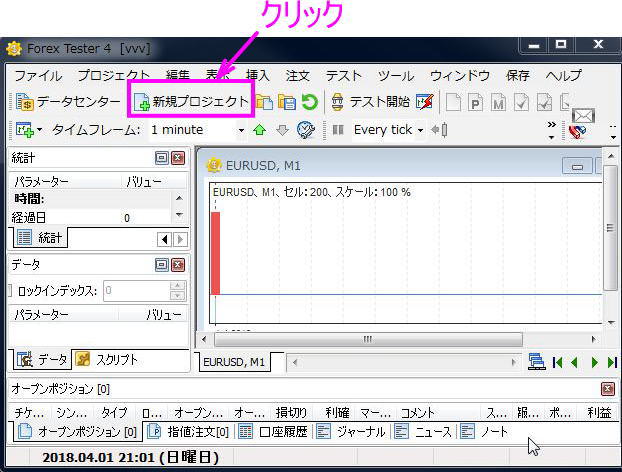The image size is (622, 472).
Task: Click the step back bar icon
Action: 439,130
